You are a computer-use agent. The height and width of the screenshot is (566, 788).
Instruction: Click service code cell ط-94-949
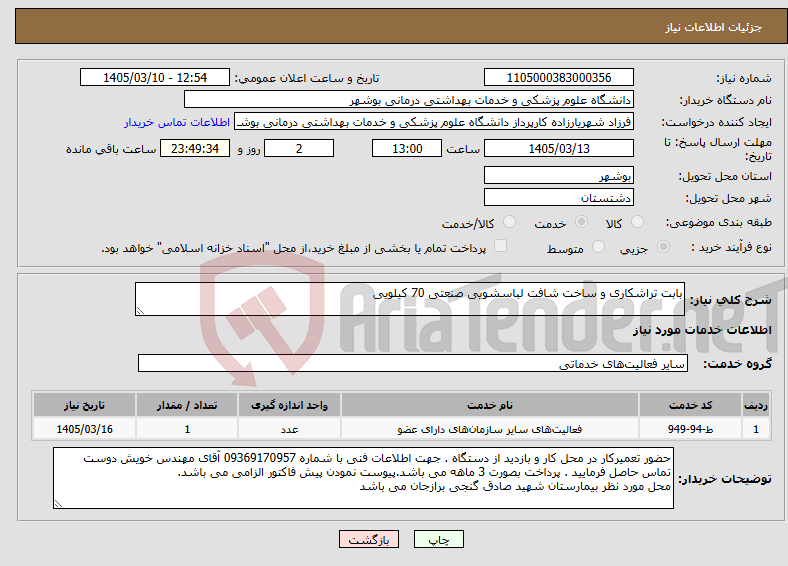pos(691,429)
